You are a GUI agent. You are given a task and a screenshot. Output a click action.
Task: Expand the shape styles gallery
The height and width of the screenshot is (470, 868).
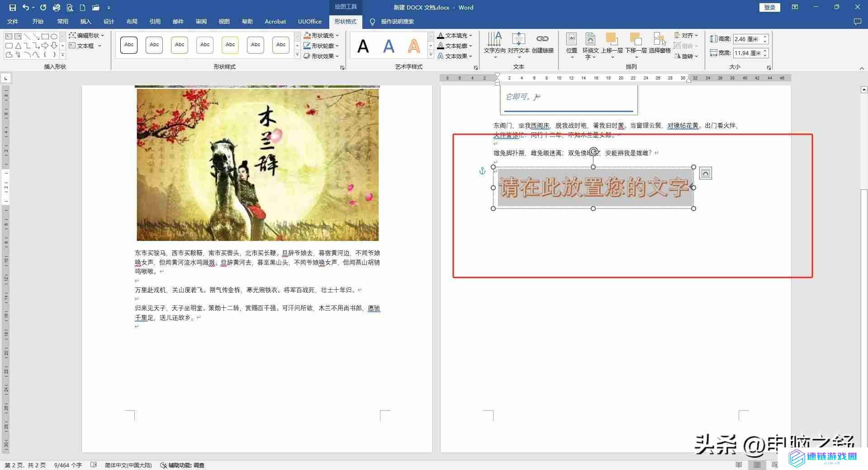(297, 55)
